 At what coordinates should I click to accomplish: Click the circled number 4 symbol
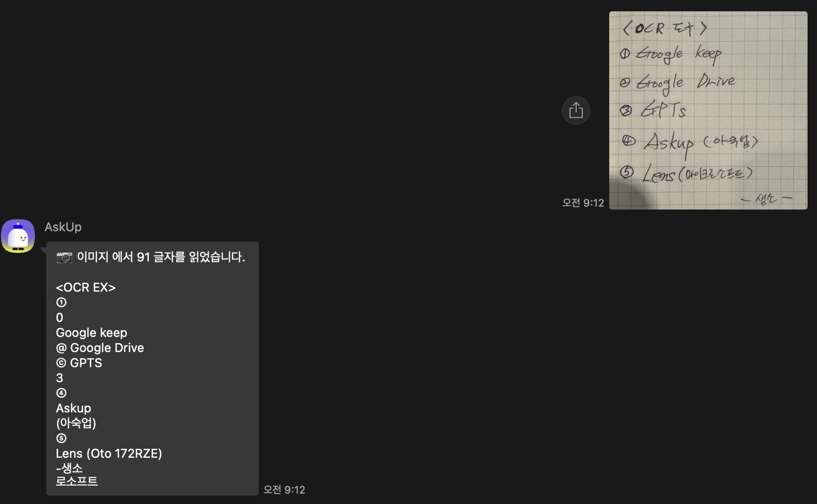(x=61, y=393)
